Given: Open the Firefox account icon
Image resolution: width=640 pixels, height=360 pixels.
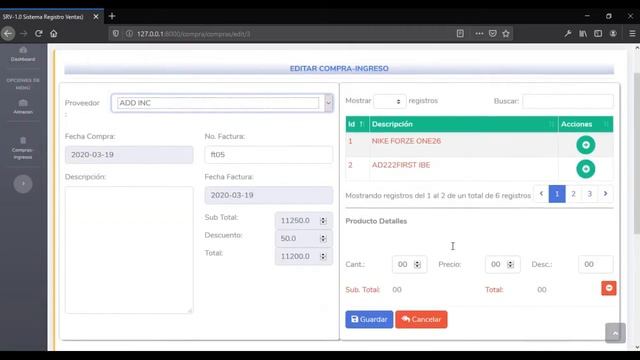Looking at the screenshot, I should point(613,33).
